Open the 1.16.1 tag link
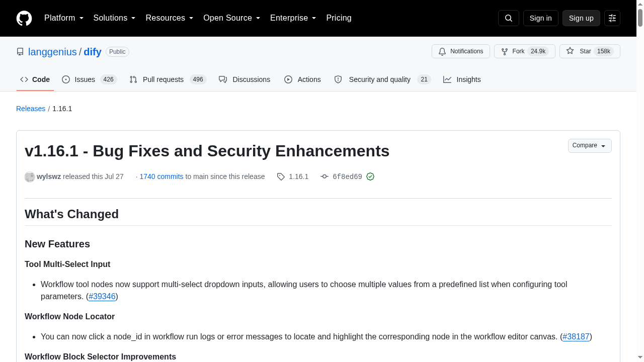644x362 pixels. click(x=298, y=176)
